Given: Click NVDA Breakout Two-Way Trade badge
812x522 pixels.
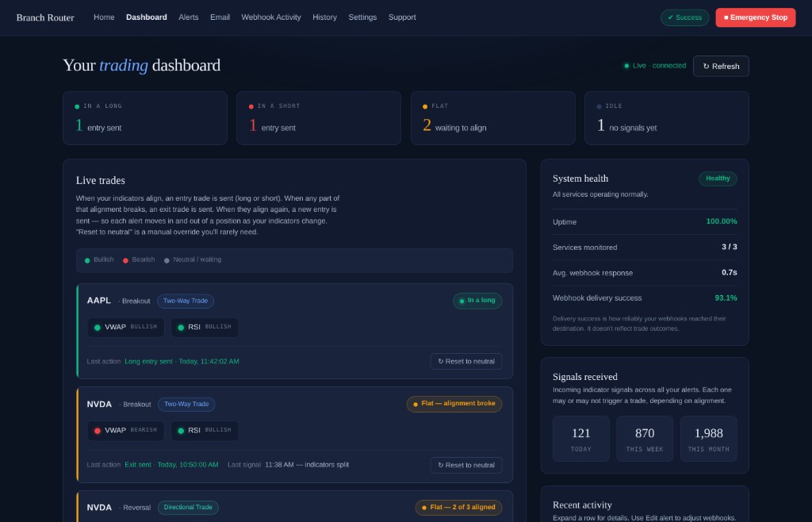Looking at the screenshot, I should click(186, 404).
